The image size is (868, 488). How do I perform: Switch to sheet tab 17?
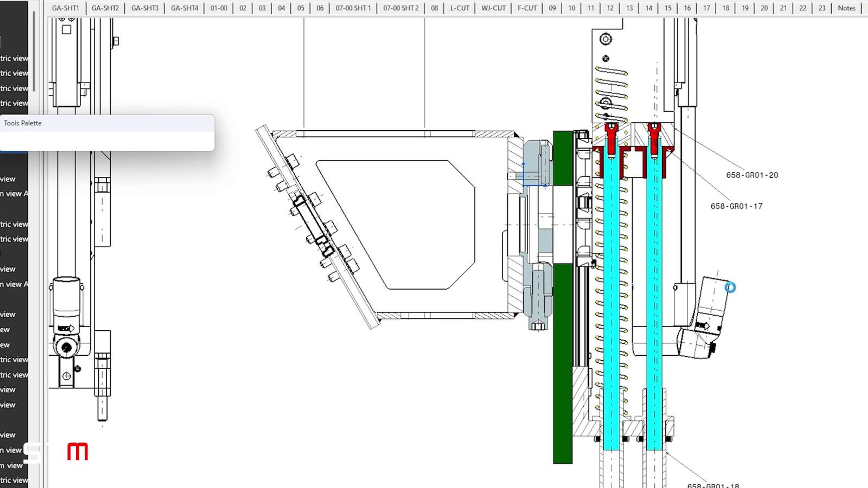coord(706,8)
